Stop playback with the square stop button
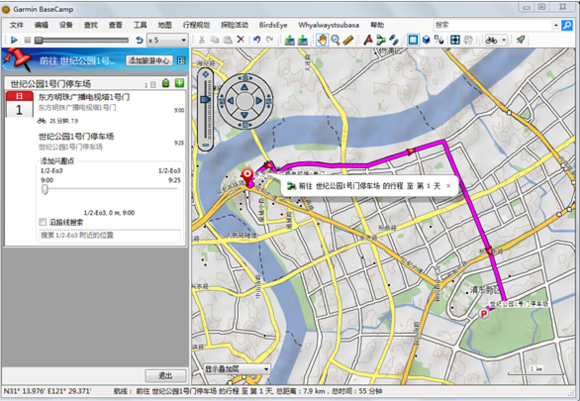The image size is (580, 401). (27, 40)
